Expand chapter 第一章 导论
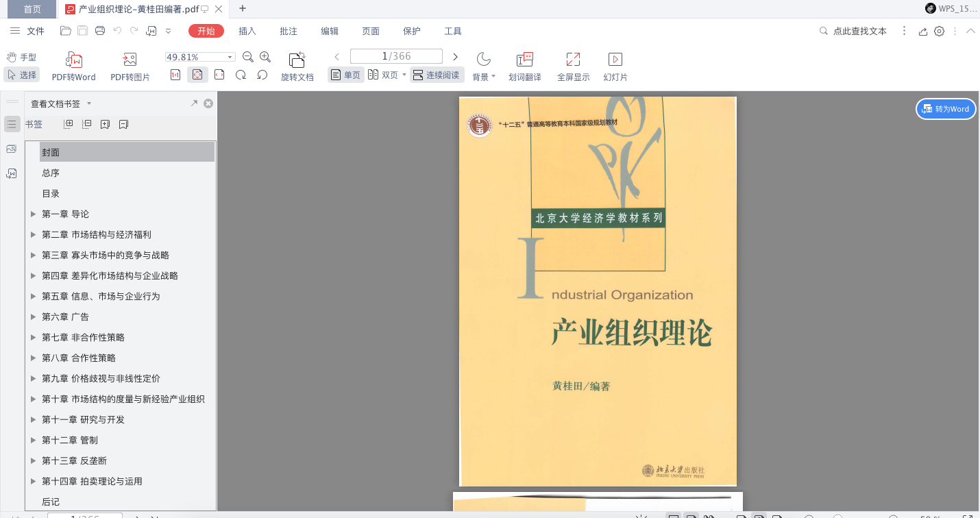Screen dimensions: 980x518 coord(33,214)
